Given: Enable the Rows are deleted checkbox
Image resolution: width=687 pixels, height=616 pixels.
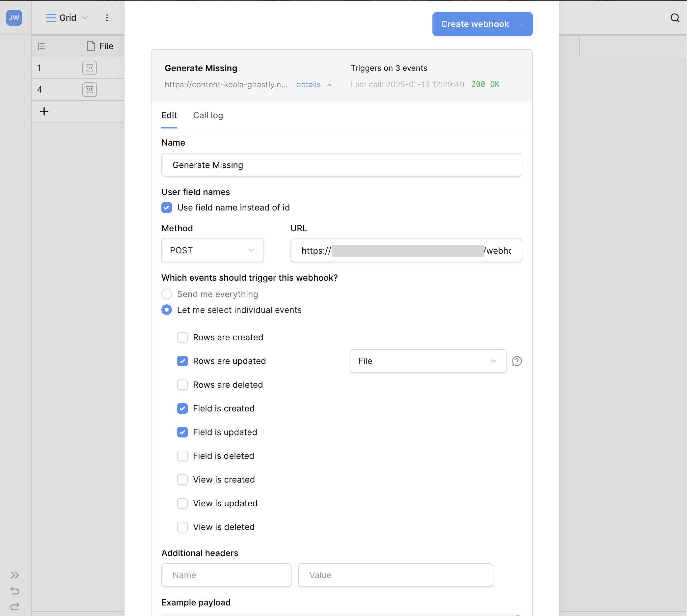Looking at the screenshot, I should click(182, 384).
